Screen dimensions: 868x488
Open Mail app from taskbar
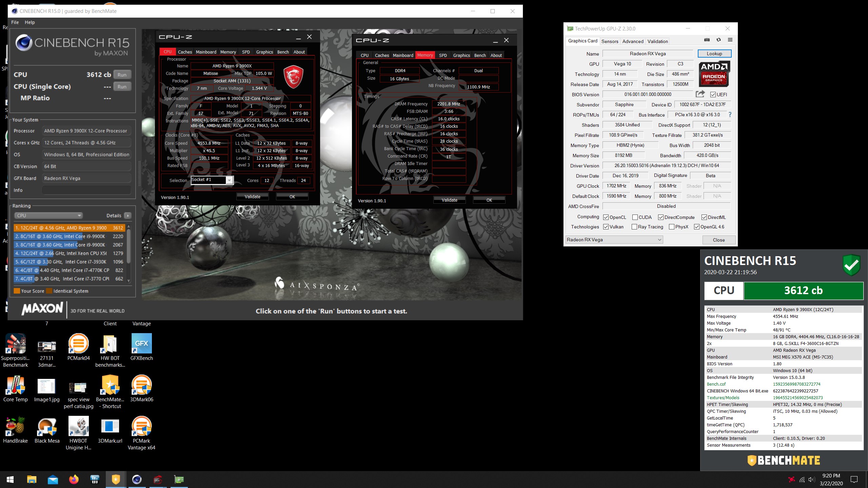(x=53, y=479)
